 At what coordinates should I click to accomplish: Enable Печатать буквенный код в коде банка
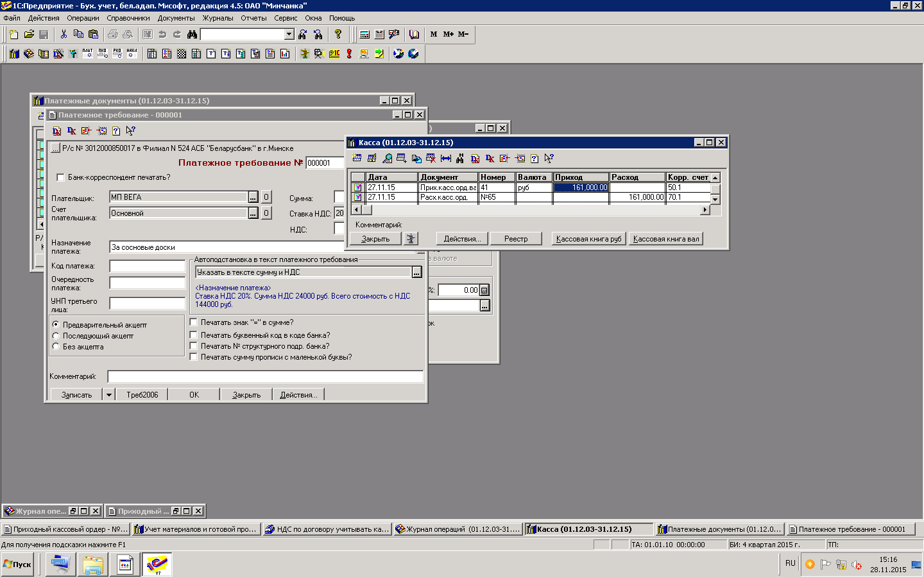point(193,335)
